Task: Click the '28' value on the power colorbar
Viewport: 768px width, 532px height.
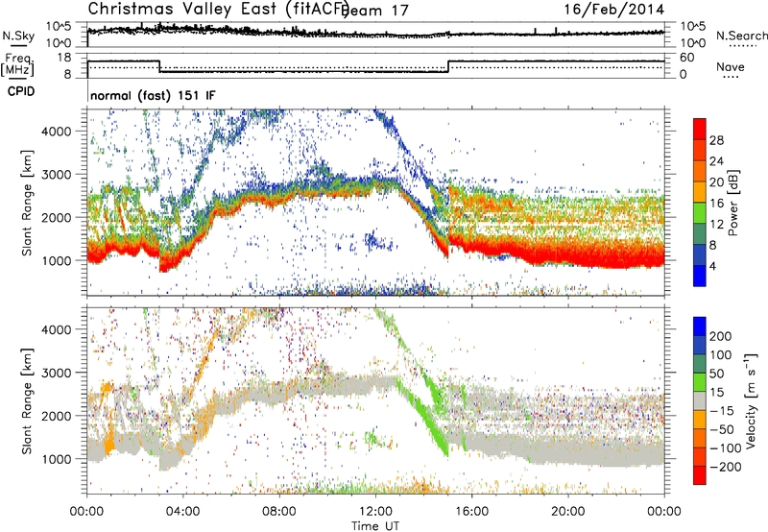Action: (x=716, y=140)
